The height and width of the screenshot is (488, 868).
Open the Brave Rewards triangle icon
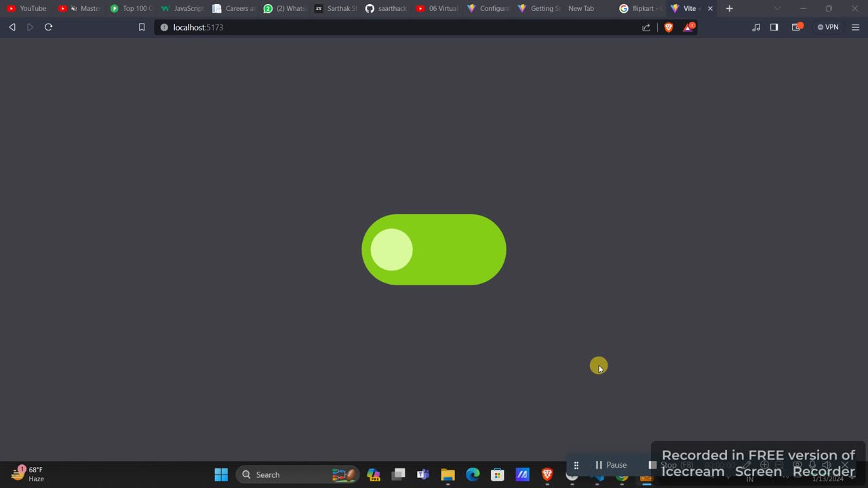click(688, 27)
